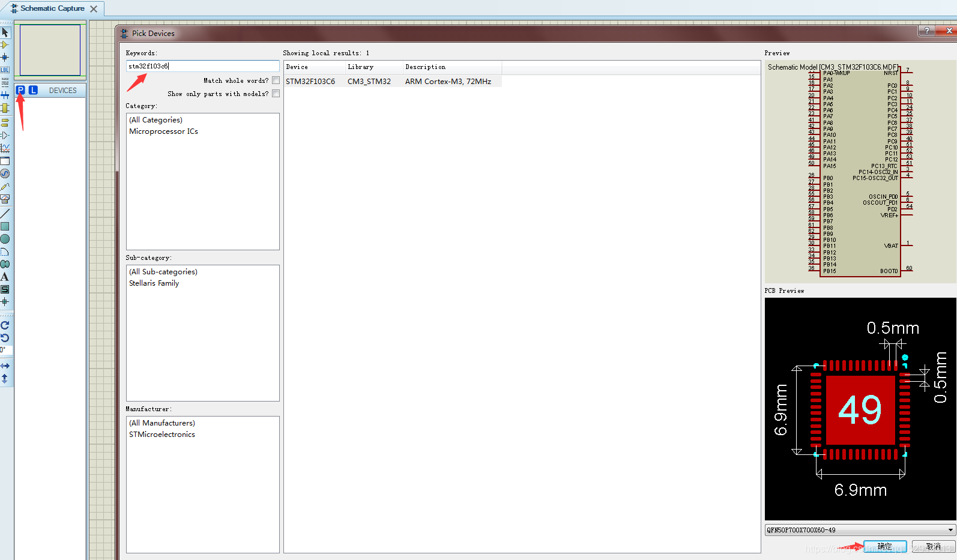957x560 pixels.
Task: Select the 2D arc graphics tool
Action: [5, 251]
